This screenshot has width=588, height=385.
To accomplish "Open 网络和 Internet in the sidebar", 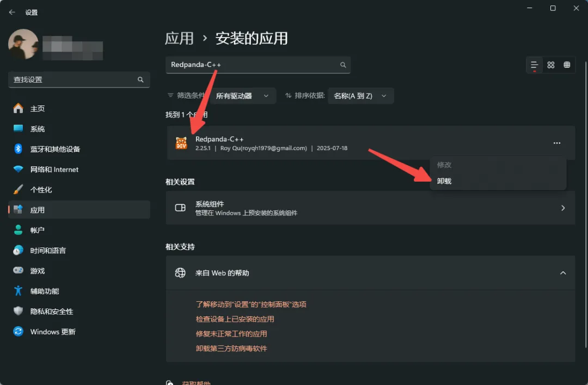I will 79,169.
